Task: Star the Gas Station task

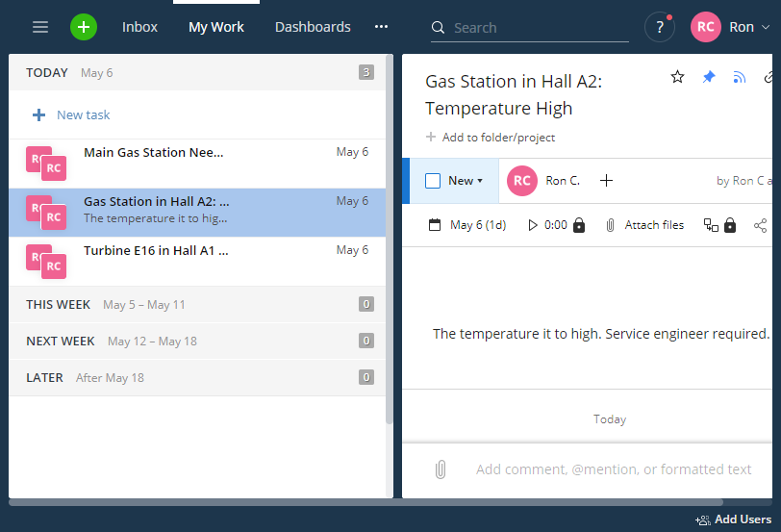Action: coord(677,77)
